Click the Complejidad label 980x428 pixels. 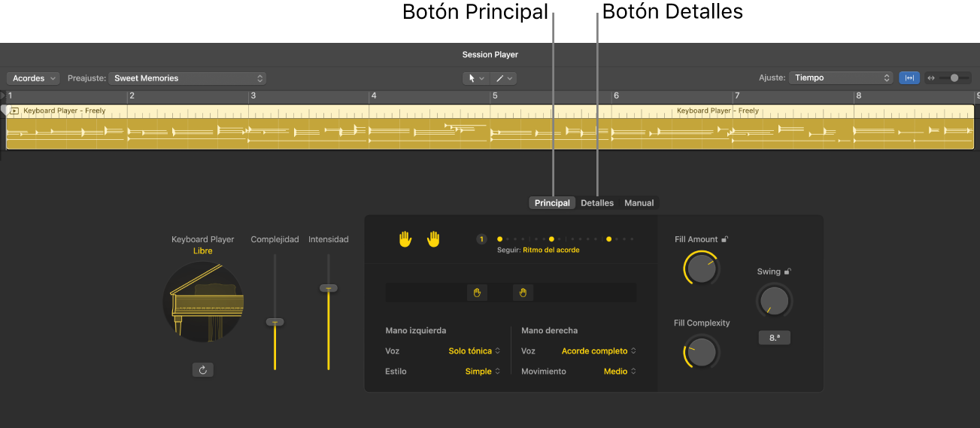275,239
